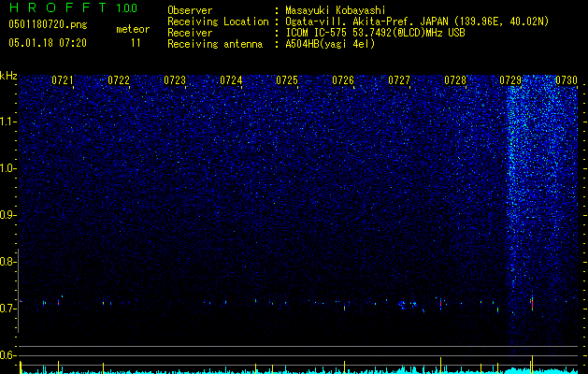Click the kHz axis unit label
Image resolution: width=588 pixels, height=374 pixels.
pyautogui.click(x=8, y=76)
